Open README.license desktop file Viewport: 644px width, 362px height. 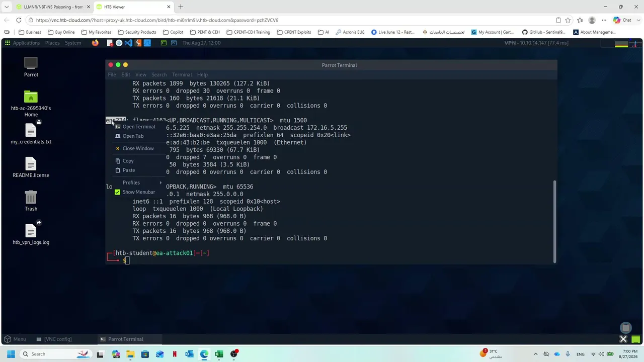[31, 168]
